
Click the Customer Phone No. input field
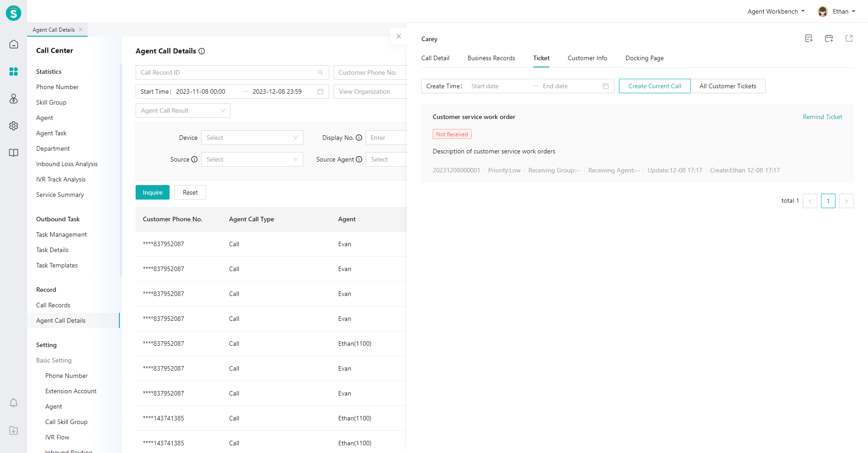pyautogui.click(x=370, y=72)
